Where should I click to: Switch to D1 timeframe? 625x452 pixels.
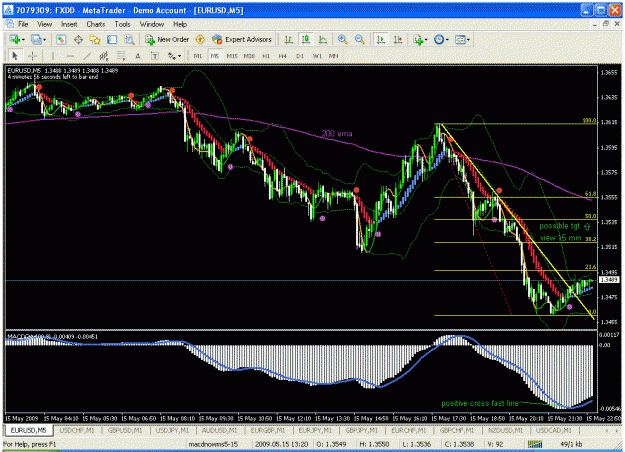(x=300, y=56)
